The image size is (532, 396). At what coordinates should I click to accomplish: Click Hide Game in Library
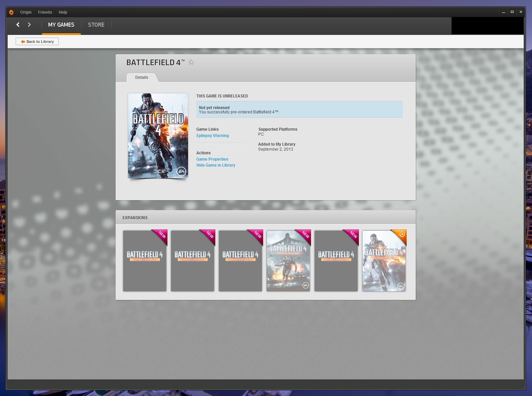click(216, 165)
